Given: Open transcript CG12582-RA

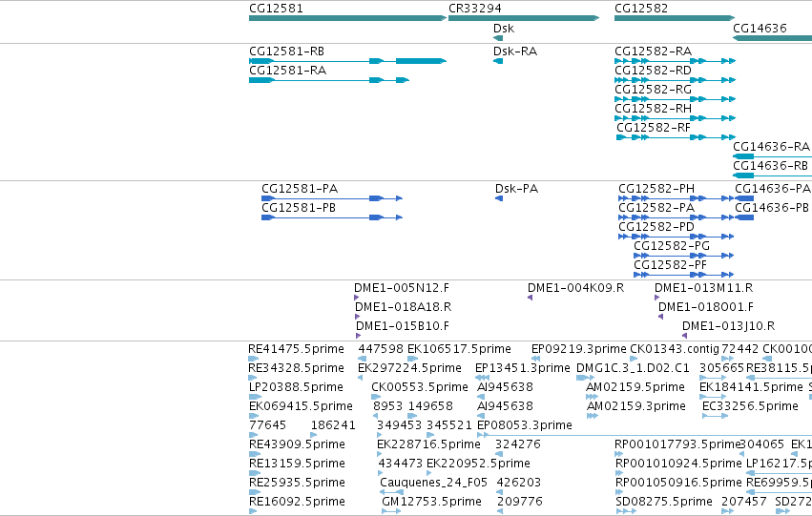Looking at the screenshot, I should pyautogui.click(x=675, y=61).
